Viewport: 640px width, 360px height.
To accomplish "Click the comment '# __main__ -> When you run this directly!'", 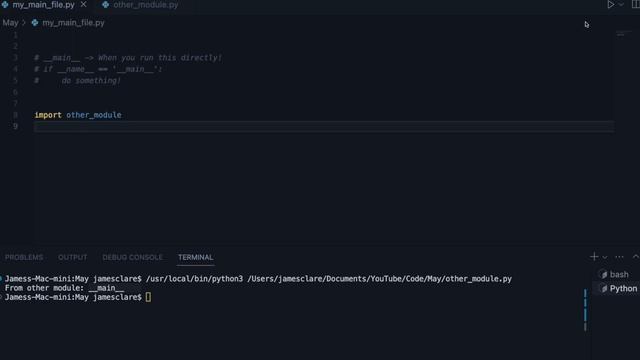I will coord(128,58).
